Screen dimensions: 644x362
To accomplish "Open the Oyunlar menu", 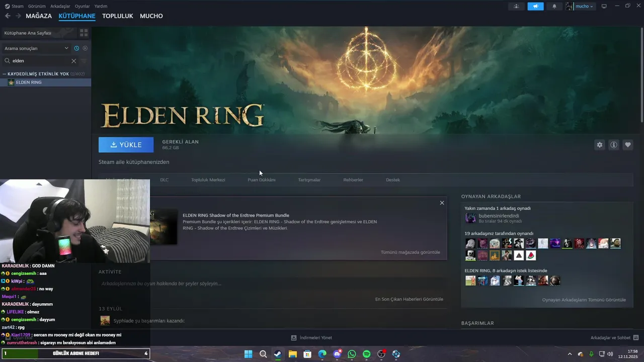I will coord(82,6).
